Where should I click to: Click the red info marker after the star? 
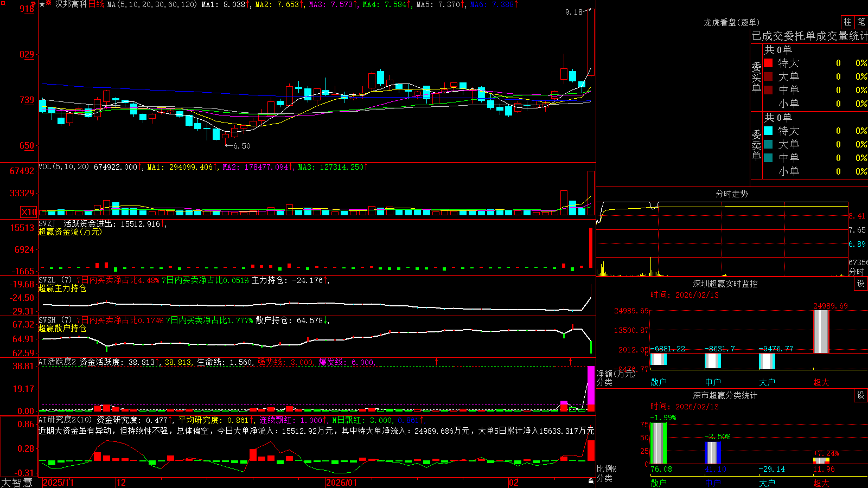click(x=49, y=3)
